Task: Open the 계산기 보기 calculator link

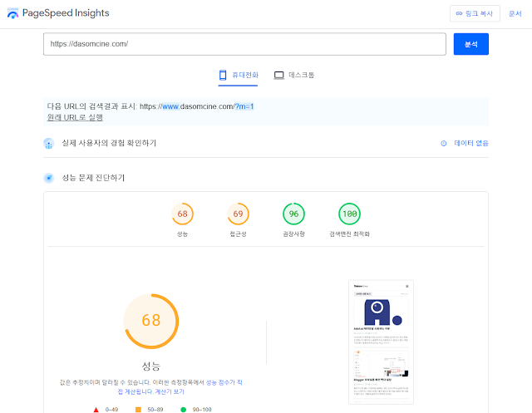Action: (170, 391)
